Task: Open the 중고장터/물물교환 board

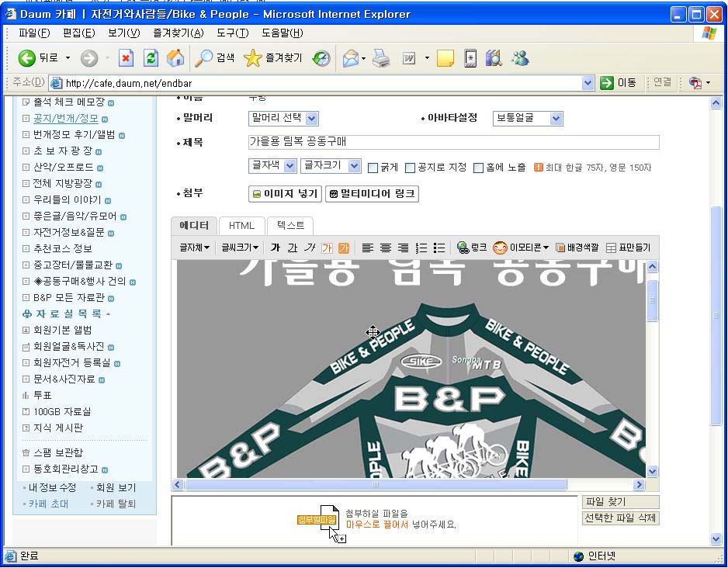Action: coord(73,265)
